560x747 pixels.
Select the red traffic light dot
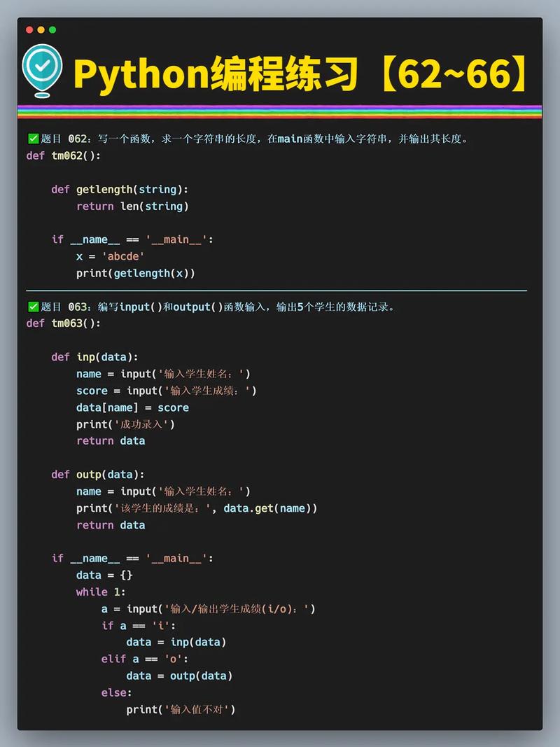29,29
